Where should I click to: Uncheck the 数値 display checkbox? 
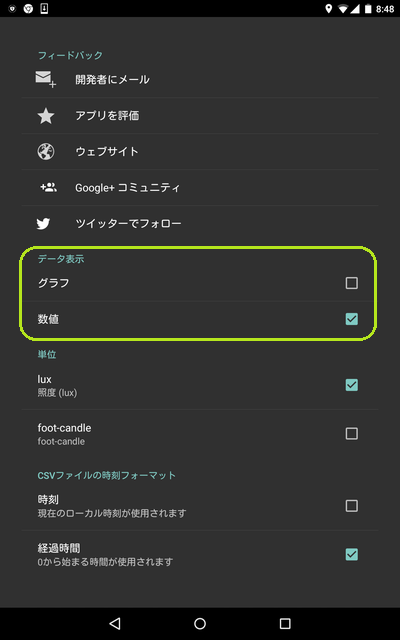(x=351, y=319)
